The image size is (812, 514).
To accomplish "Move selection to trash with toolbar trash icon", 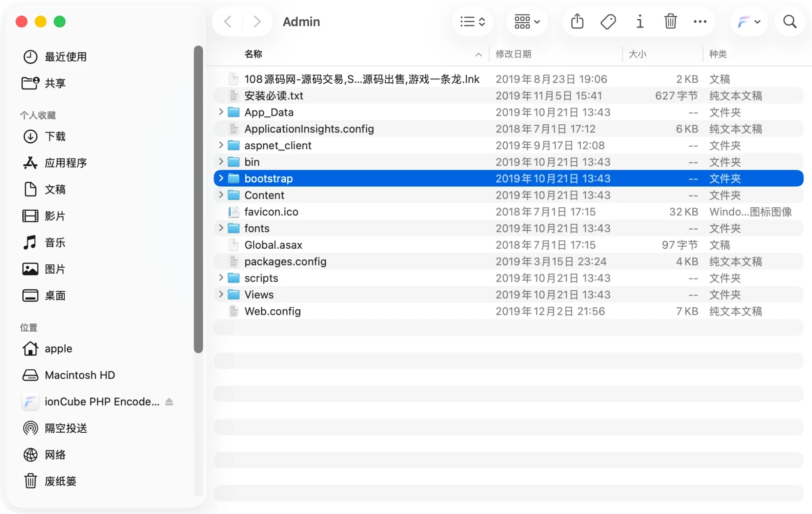I will click(x=670, y=22).
